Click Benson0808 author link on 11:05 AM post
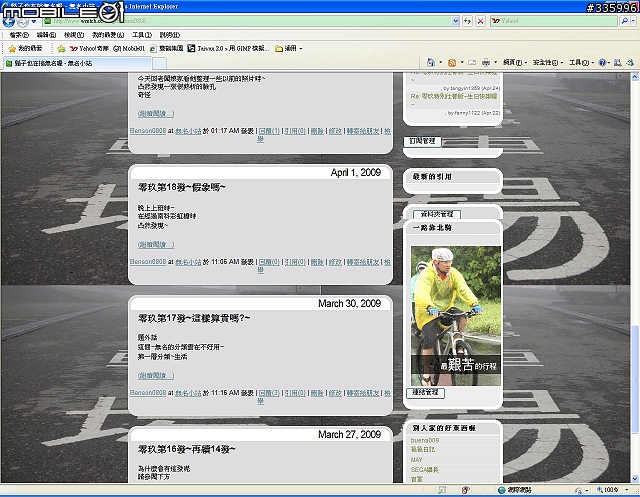The width and height of the screenshot is (640, 497). click(x=148, y=262)
